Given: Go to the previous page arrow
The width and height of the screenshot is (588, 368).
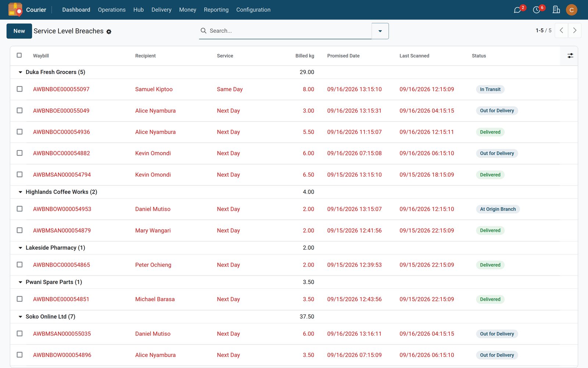Looking at the screenshot, I should point(561,31).
